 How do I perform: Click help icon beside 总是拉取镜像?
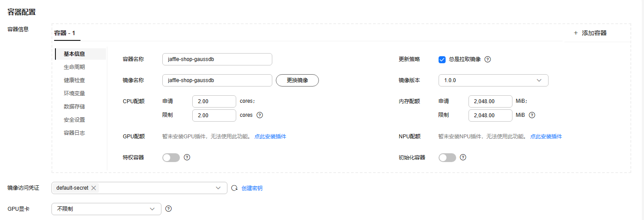click(487, 59)
